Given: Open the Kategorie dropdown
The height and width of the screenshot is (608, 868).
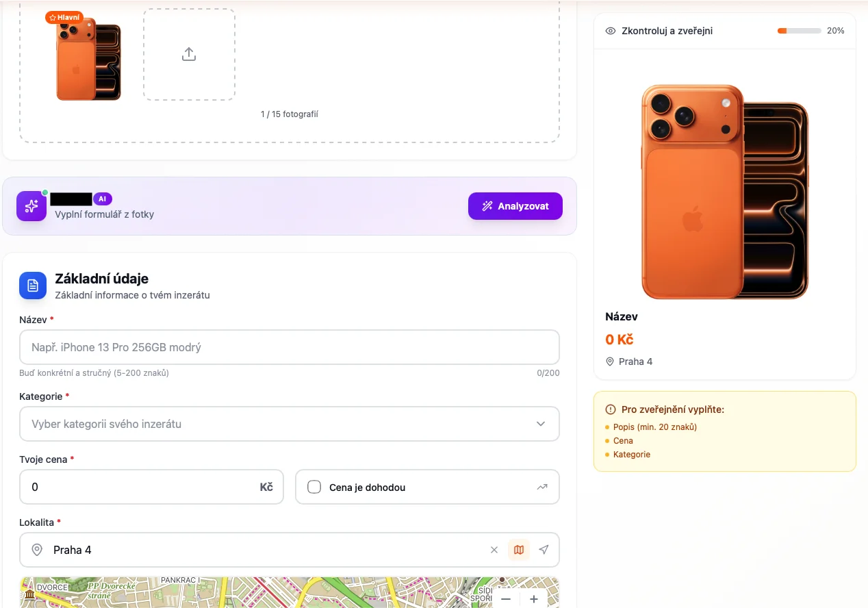Looking at the screenshot, I should coord(289,424).
